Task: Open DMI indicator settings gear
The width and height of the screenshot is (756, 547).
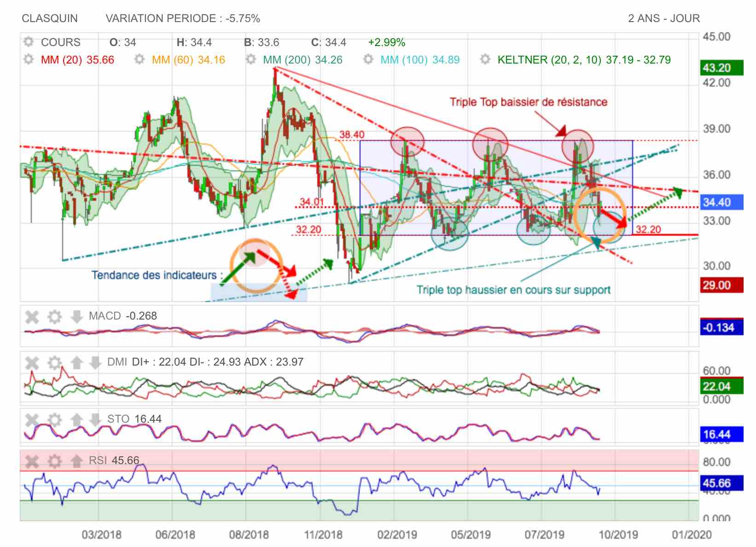Action: coord(55,363)
